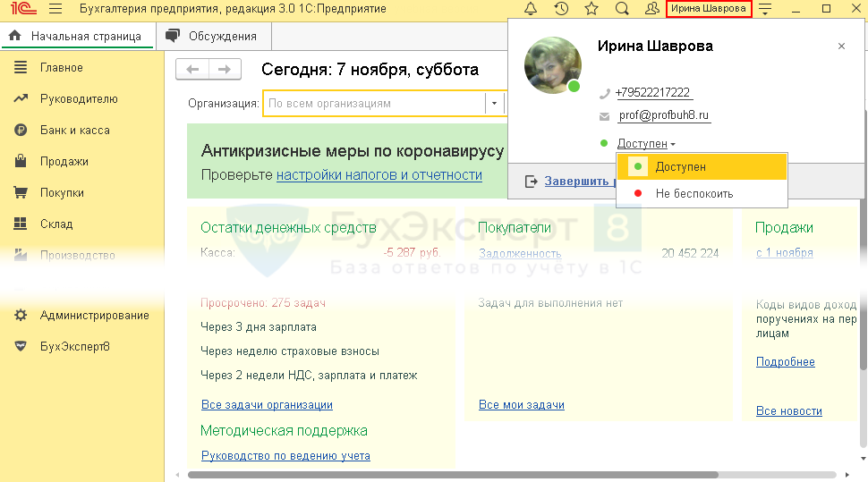Click the search magnifier icon
Image resolution: width=868 pixels, height=482 pixels.
[622, 9]
